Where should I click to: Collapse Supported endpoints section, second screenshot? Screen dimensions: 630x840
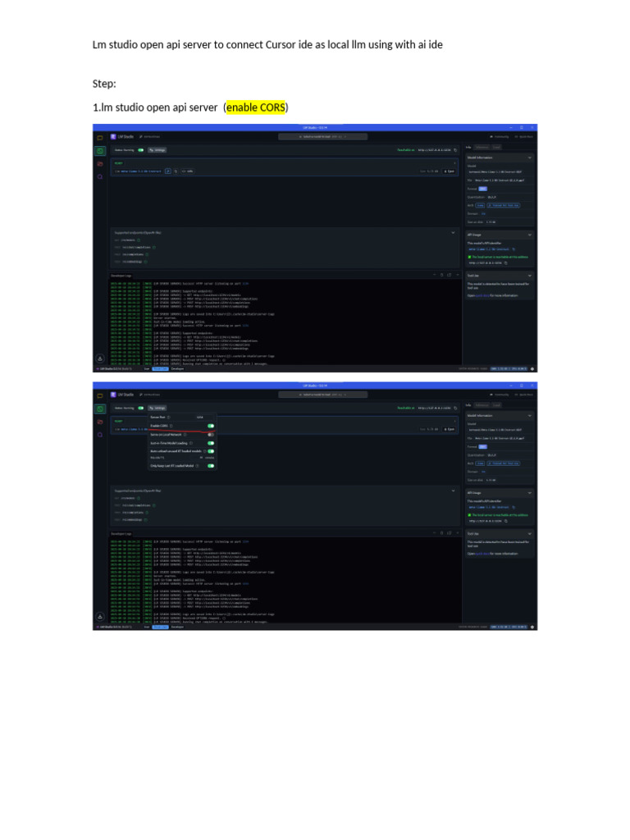point(453,491)
